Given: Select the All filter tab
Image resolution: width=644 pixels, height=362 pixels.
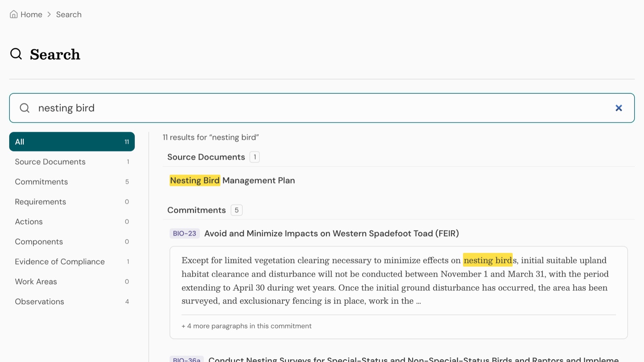Looking at the screenshot, I should click(x=72, y=142).
